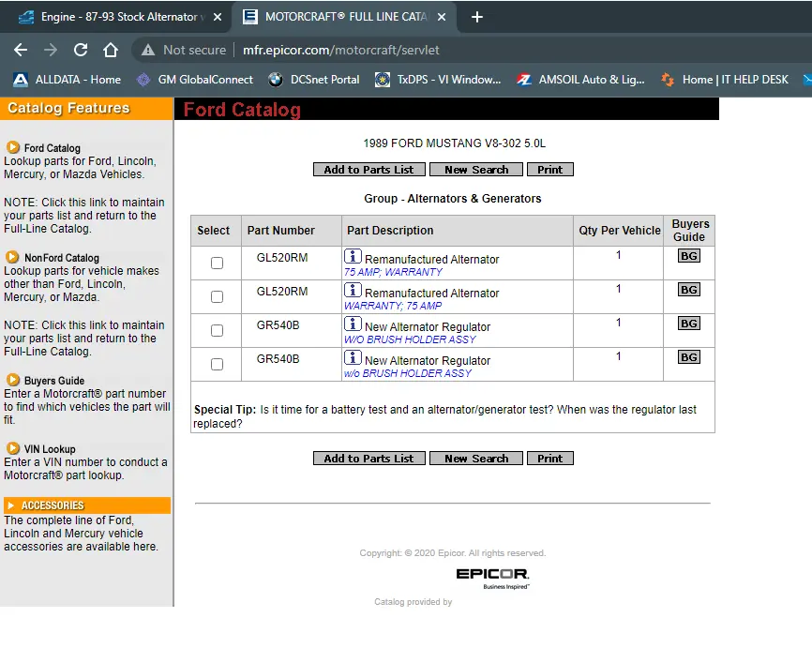Click BG buyers guide for first GR540B
Viewport: 812px width, 648px height.
689,324
